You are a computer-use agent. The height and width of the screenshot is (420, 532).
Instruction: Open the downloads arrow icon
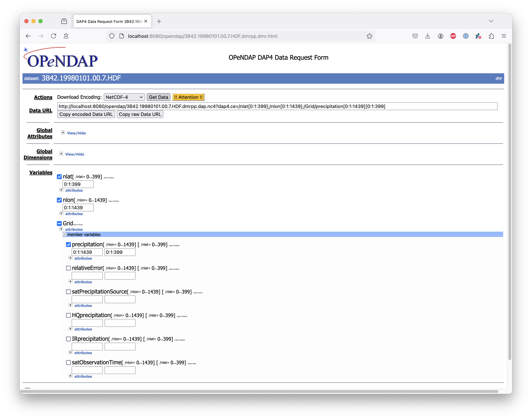click(428, 36)
